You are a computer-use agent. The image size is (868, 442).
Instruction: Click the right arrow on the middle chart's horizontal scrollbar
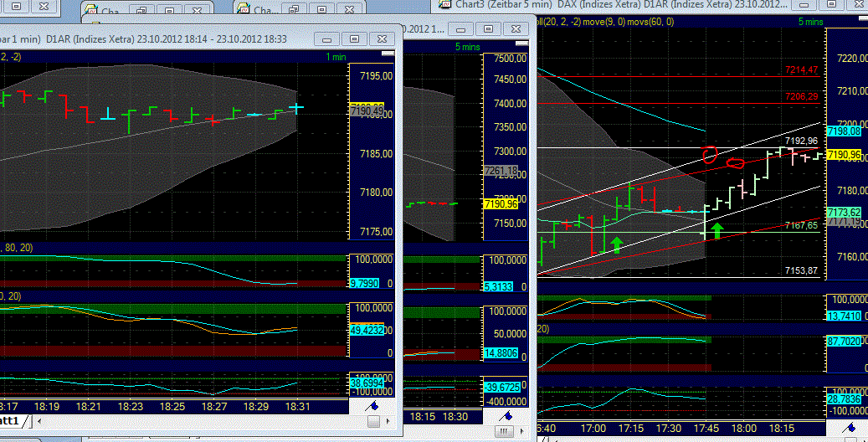[522, 430]
